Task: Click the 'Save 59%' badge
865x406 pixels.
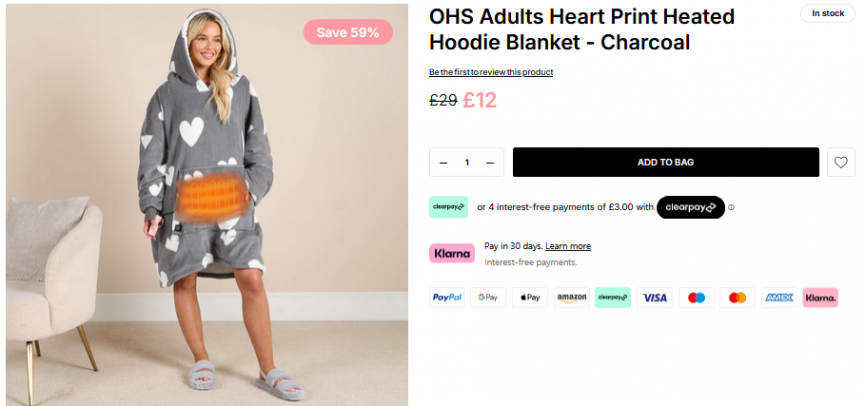Action: (x=348, y=32)
